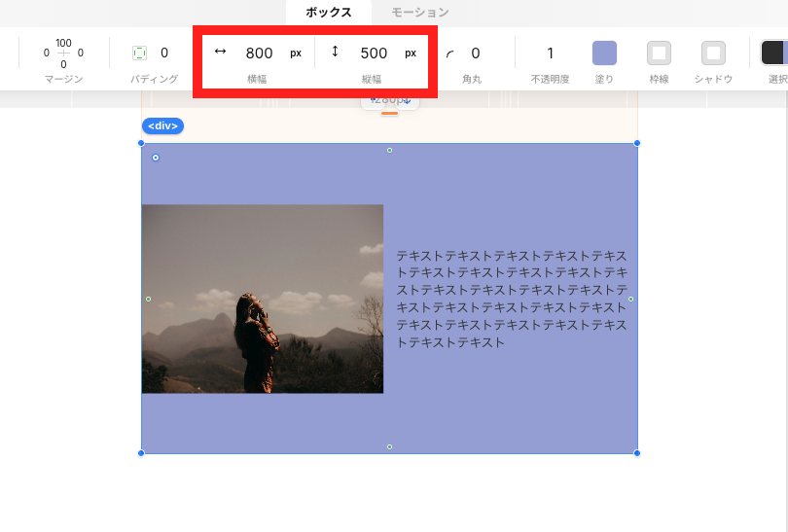Select the テキスト paragraph block
The height and width of the screenshot is (532, 788).
pos(512,299)
